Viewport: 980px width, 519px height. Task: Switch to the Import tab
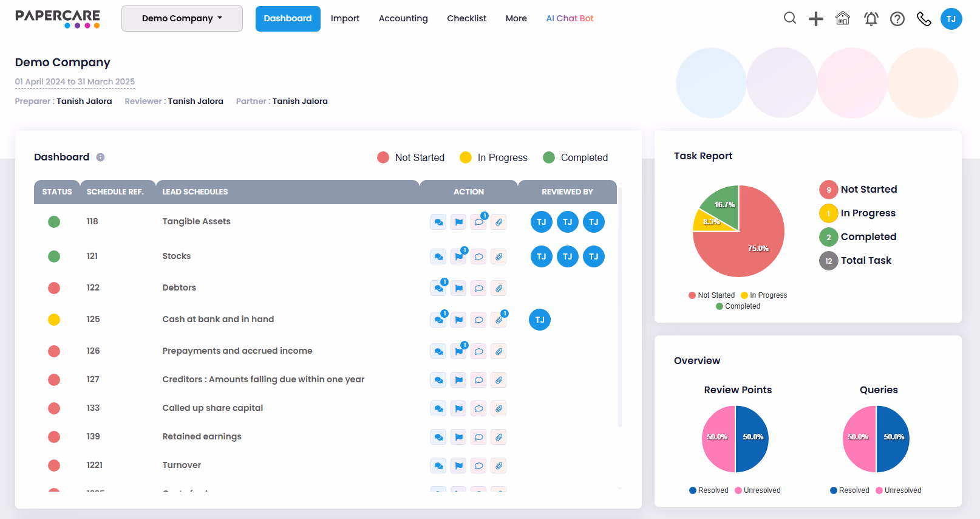tap(345, 18)
